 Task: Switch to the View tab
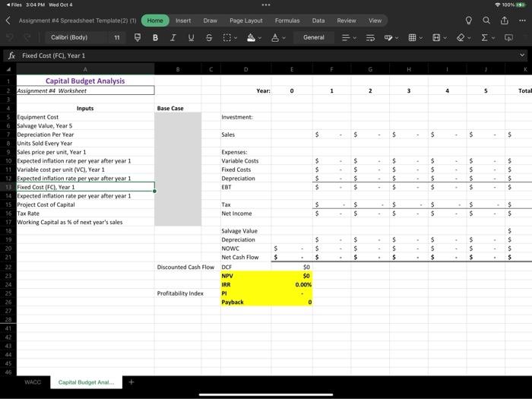pyautogui.click(x=375, y=21)
